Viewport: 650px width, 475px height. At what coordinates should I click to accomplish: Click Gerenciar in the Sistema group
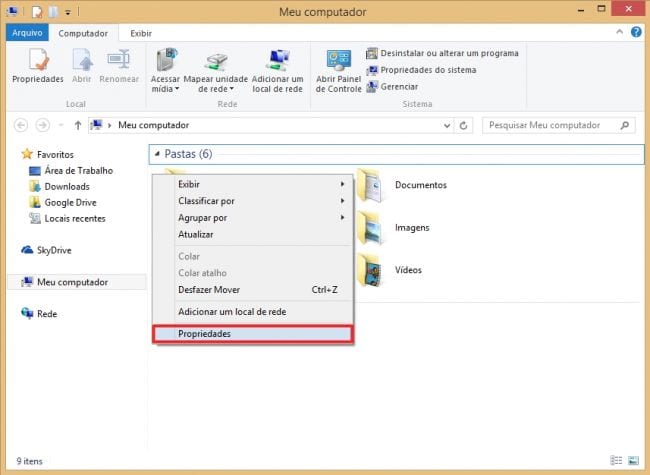point(392,87)
